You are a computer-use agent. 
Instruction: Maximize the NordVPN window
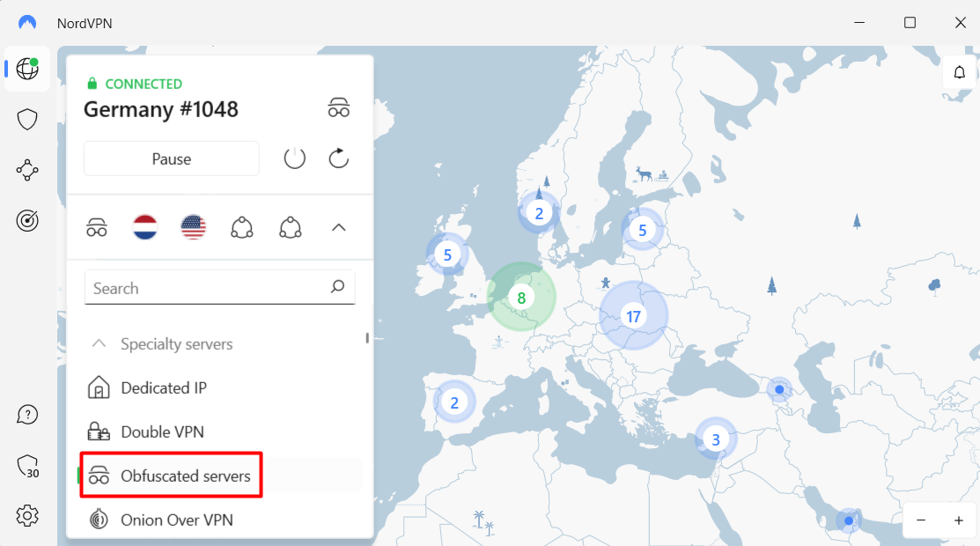910,23
